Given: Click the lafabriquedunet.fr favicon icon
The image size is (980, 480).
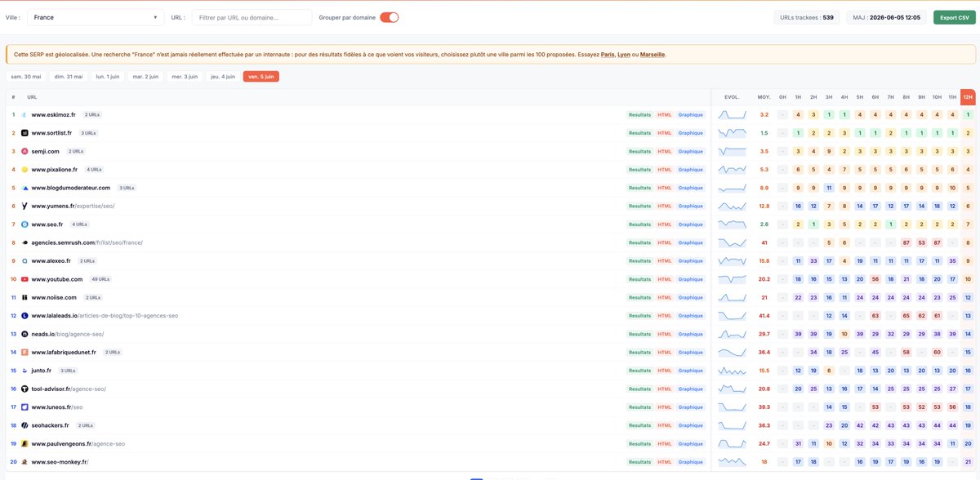Looking at the screenshot, I should pyautogui.click(x=24, y=353).
